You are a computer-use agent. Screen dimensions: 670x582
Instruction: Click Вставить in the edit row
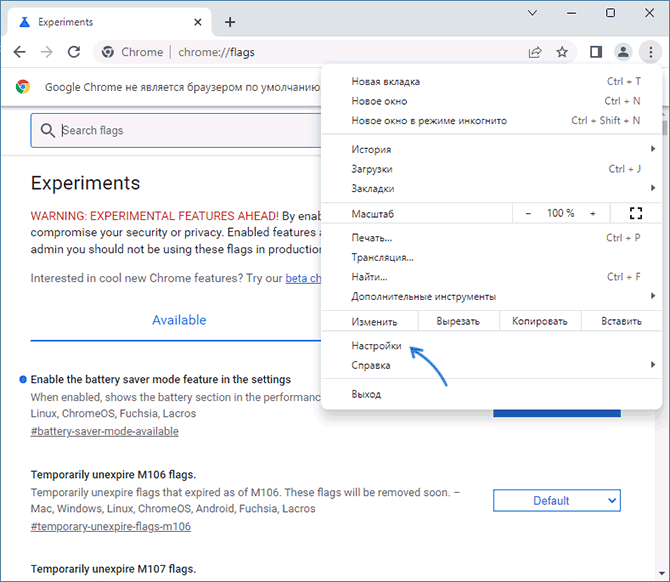(x=621, y=321)
